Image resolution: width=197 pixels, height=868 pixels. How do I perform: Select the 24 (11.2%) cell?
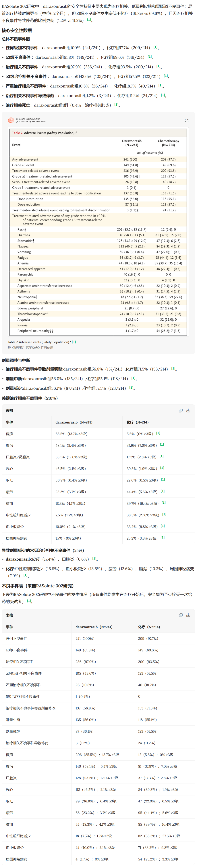coord(146,743)
